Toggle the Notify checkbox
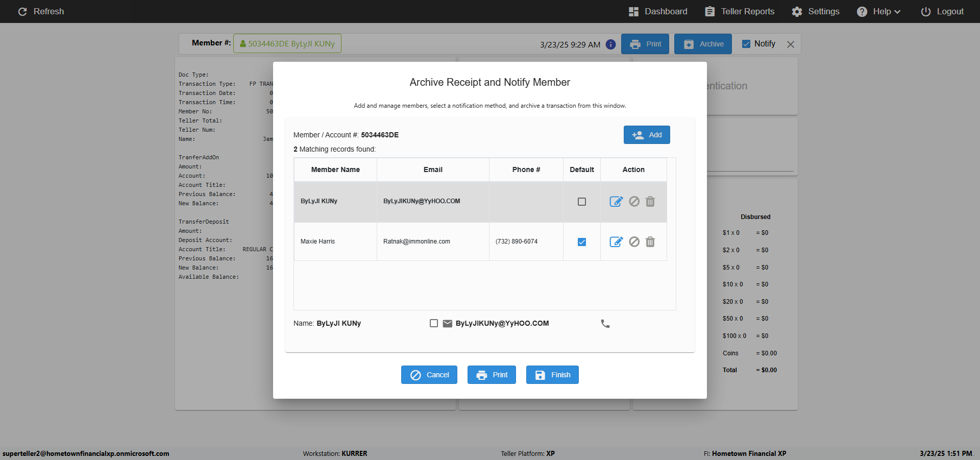980x460 pixels. [x=746, y=44]
